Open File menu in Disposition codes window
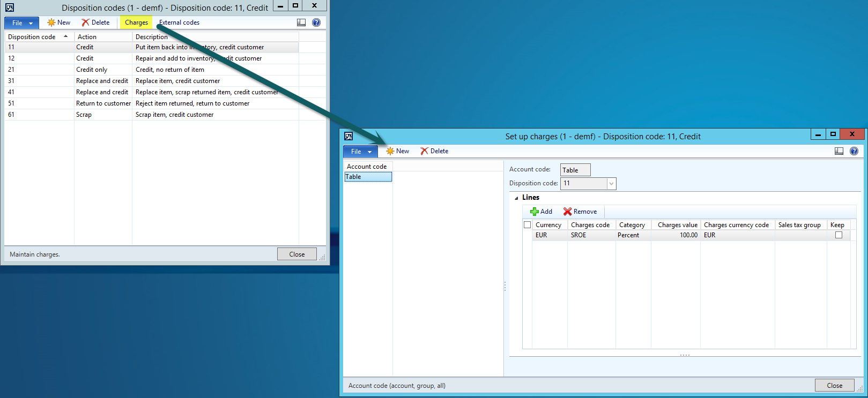This screenshot has width=868, height=398. pyautogui.click(x=21, y=23)
